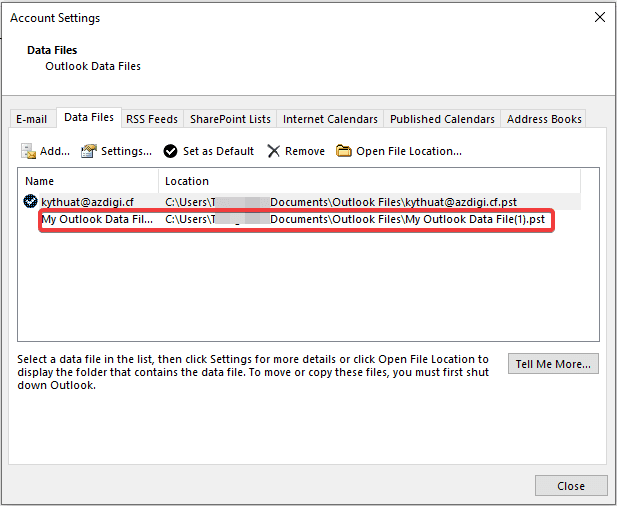Switch to the Address Books tab
This screenshot has width=617, height=506.
click(x=544, y=119)
